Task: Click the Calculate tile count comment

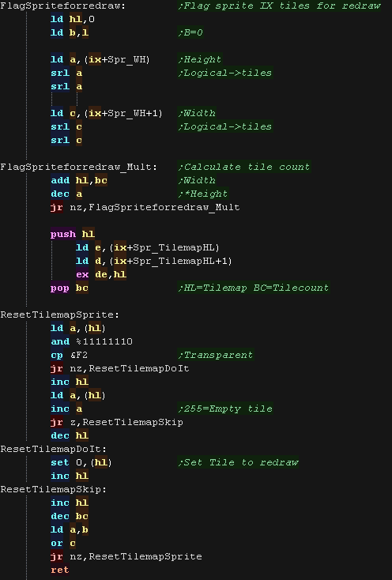Action: point(244,168)
